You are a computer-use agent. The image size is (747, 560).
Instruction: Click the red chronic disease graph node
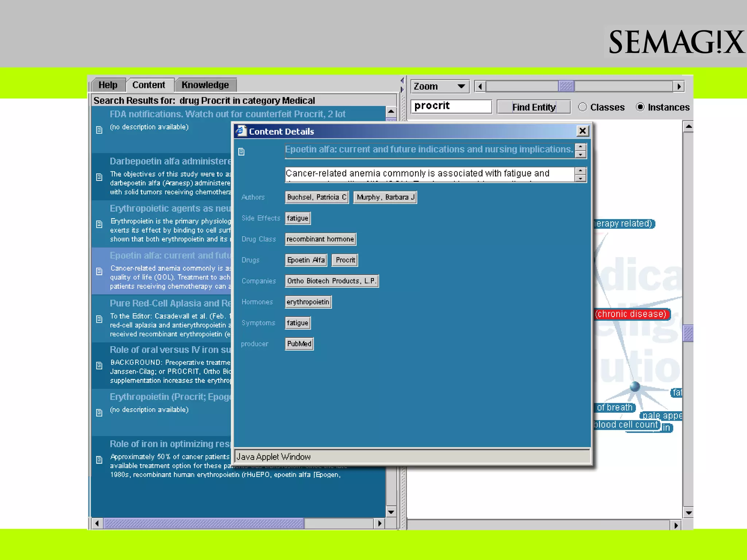[x=631, y=314]
